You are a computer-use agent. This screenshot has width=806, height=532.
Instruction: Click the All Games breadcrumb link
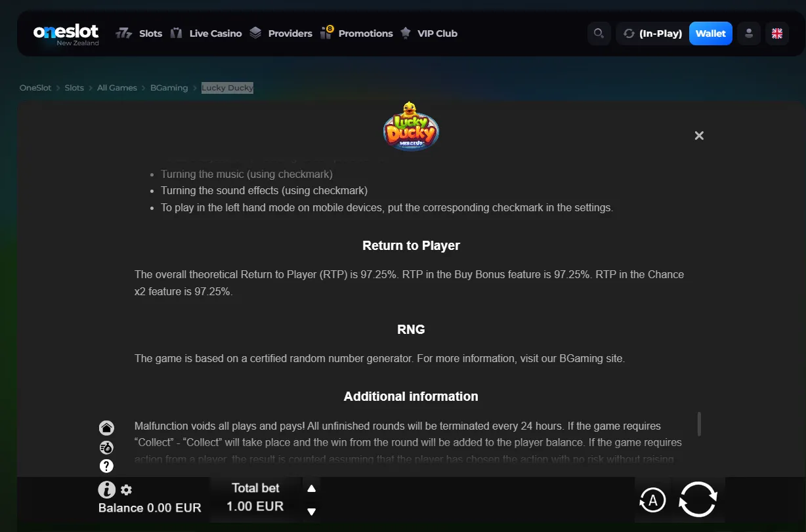tap(117, 88)
